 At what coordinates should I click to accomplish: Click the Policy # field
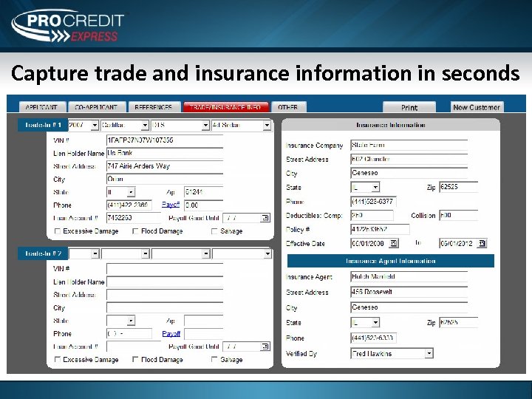(380, 229)
